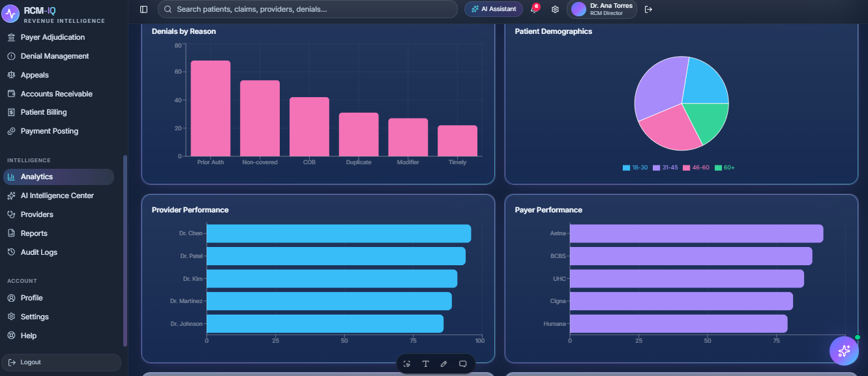Click the RCM-IQ heartbeat logo icon

pos(11,14)
